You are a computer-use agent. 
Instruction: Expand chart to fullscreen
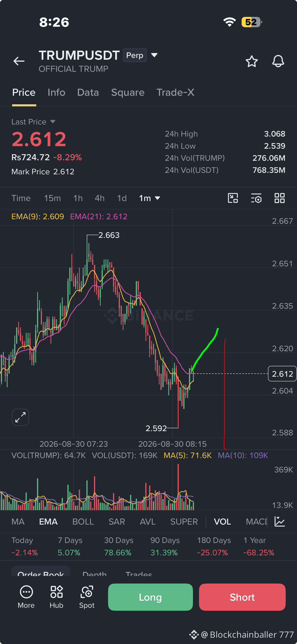(x=20, y=417)
